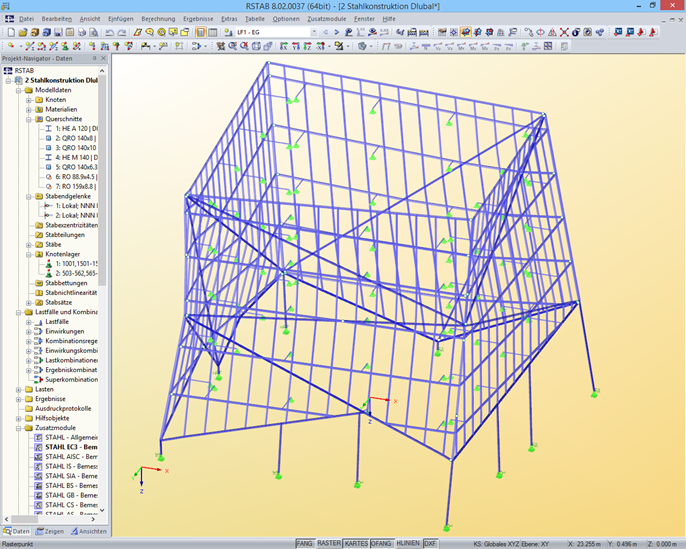The height and width of the screenshot is (549, 686).
Task: Set view in X direction
Action: 284,46
